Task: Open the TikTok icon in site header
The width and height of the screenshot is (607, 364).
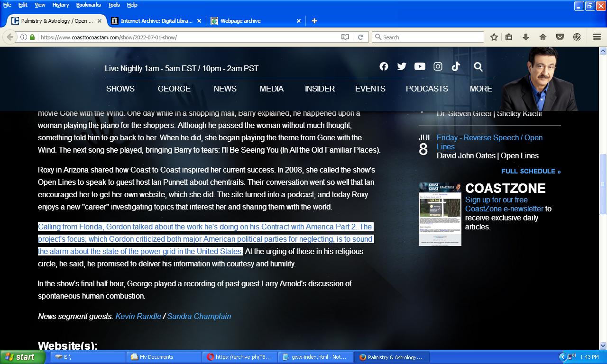Action: 456,67
